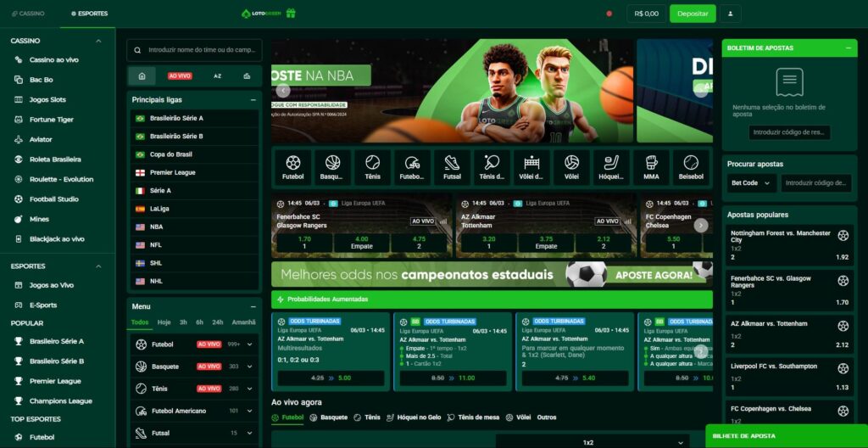Viewport: 868px width, 448px height.
Task: Click the gift box icon beside logo
Action: (x=291, y=14)
